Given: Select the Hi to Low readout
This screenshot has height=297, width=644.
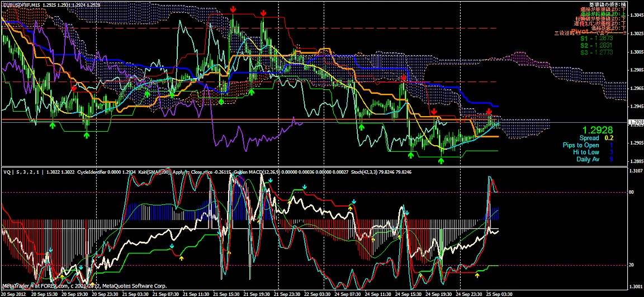Looking at the screenshot, I should 593,152.
